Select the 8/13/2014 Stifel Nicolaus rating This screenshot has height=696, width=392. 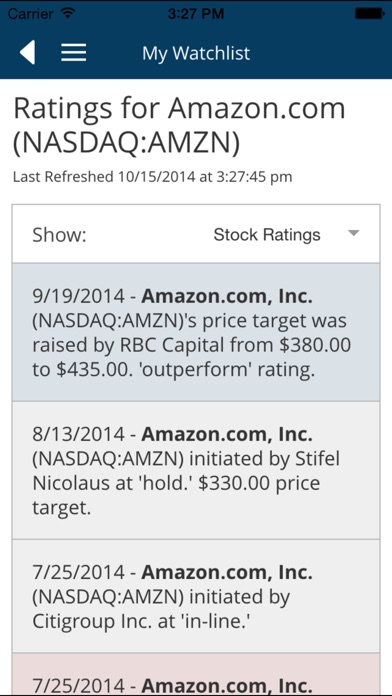(x=196, y=471)
